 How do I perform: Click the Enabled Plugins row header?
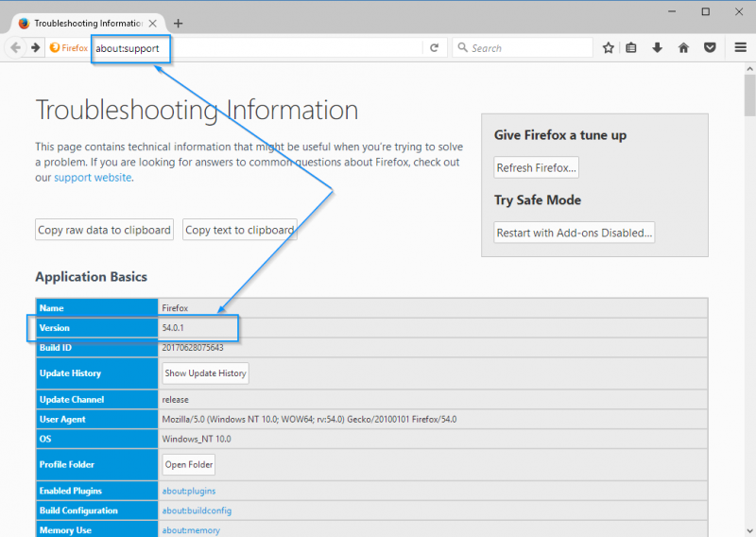point(97,491)
